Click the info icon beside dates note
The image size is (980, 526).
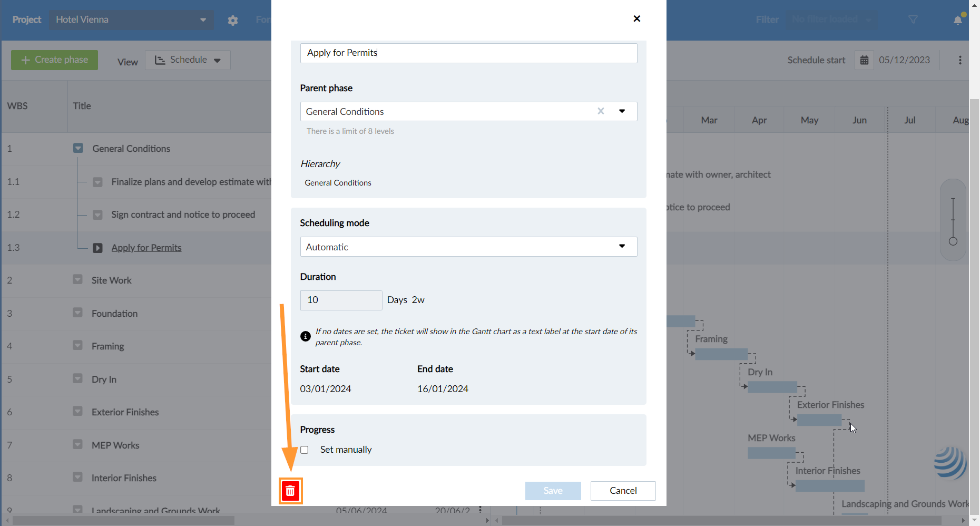(306, 336)
